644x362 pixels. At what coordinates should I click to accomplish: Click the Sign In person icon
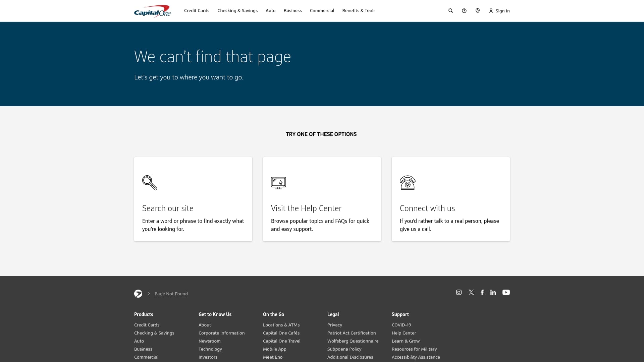(x=491, y=11)
